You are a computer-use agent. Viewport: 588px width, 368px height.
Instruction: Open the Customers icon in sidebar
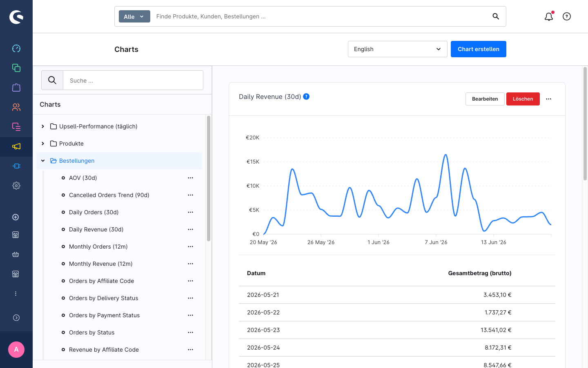point(16,107)
